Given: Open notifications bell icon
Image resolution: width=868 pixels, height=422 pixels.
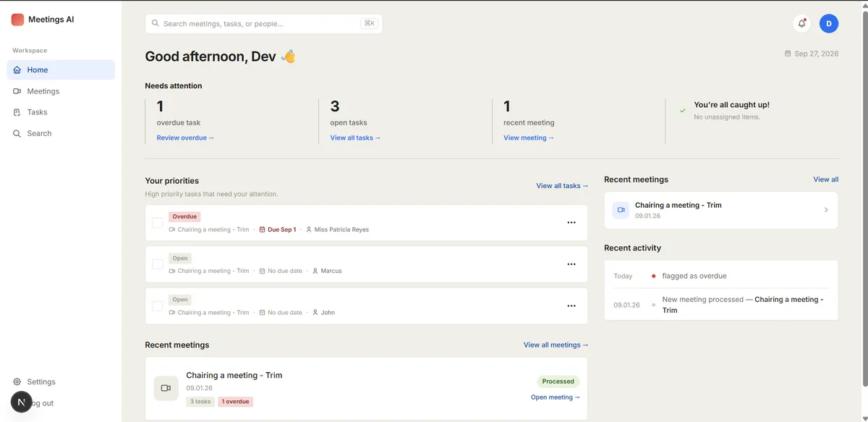Looking at the screenshot, I should click(801, 24).
